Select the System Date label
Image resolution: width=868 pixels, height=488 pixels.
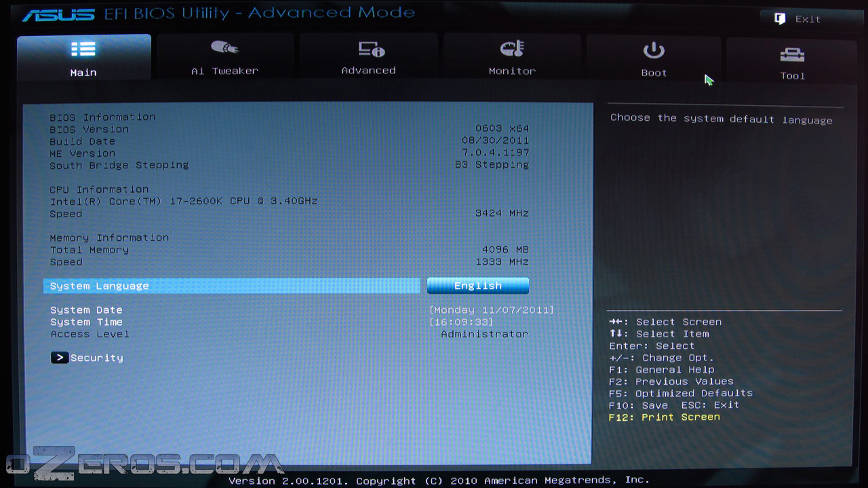pos(86,310)
